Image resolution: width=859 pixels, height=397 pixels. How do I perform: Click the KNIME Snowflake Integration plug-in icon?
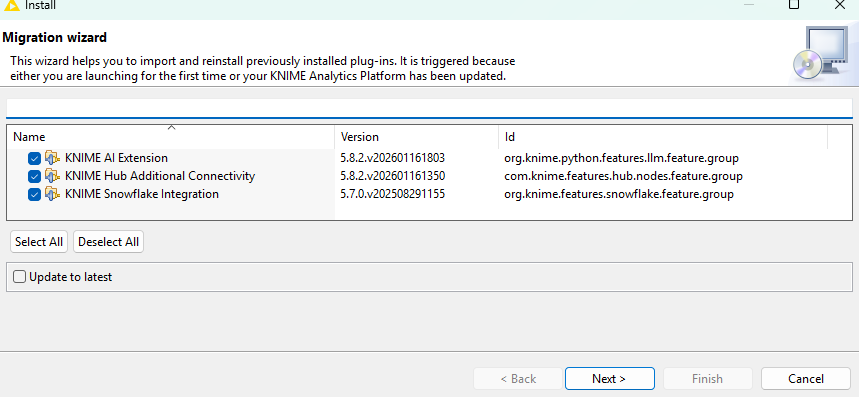pos(53,194)
